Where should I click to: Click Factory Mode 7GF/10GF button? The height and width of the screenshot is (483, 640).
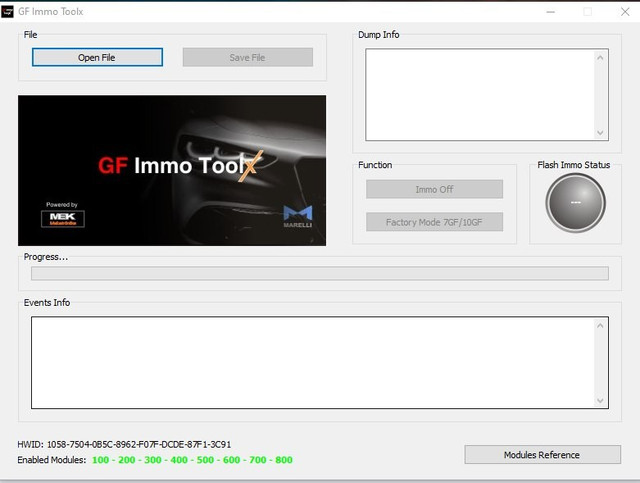tap(434, 222)
